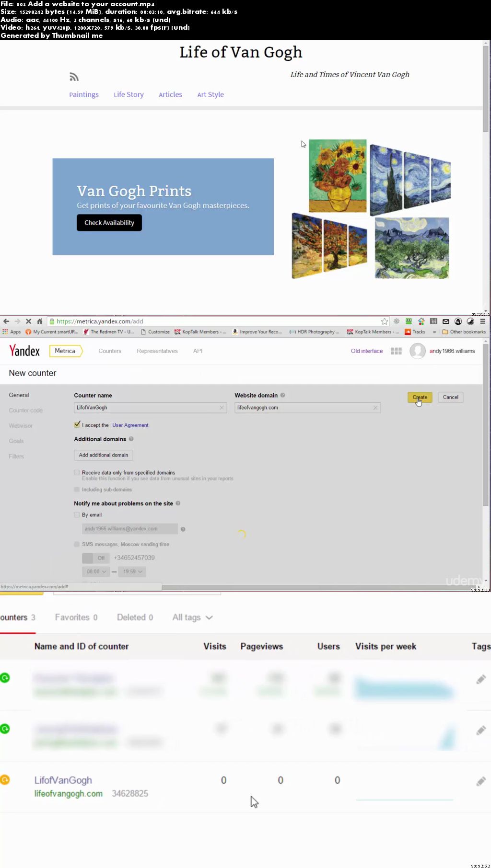The height and width of the screenshot is (868, 491).
Task: Open the Articles menu item
Action: pyautogui.click(x=170, y=94)
